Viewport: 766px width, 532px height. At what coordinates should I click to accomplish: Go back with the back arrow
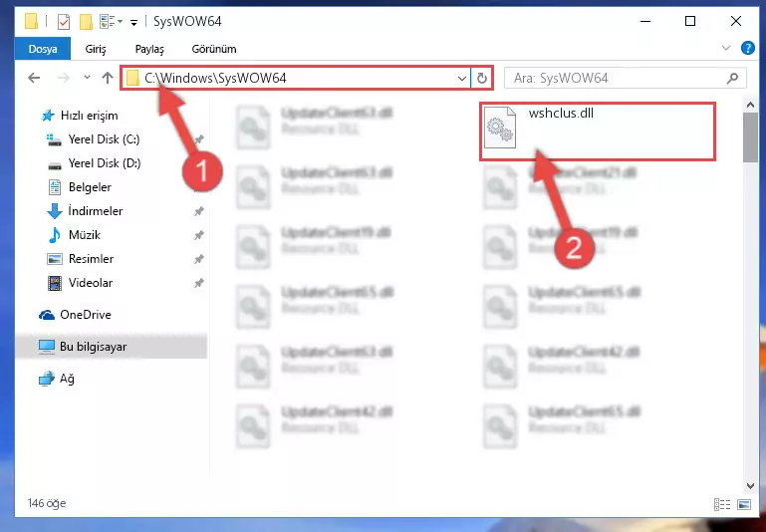pos(34,78)
